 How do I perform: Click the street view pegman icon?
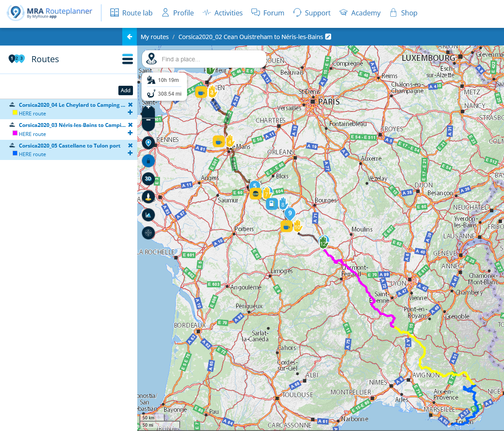[x=148, y=197]
